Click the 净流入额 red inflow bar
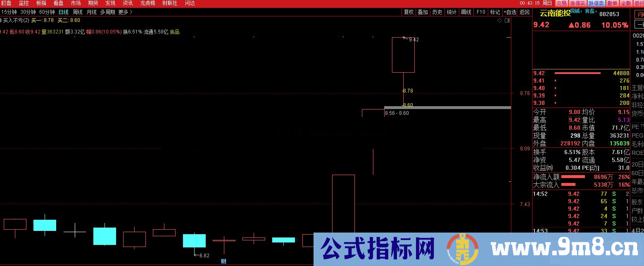 coord(573,176)
